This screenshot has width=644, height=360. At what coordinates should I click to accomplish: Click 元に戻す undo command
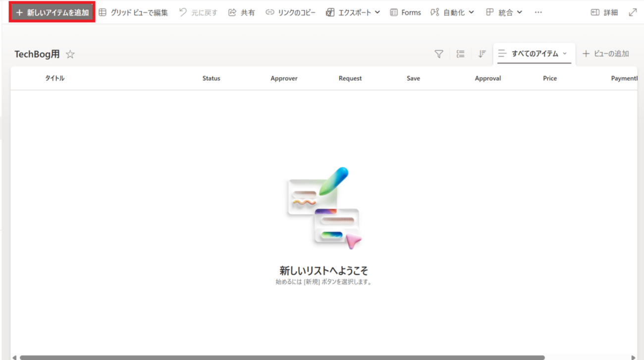[198, 13]
